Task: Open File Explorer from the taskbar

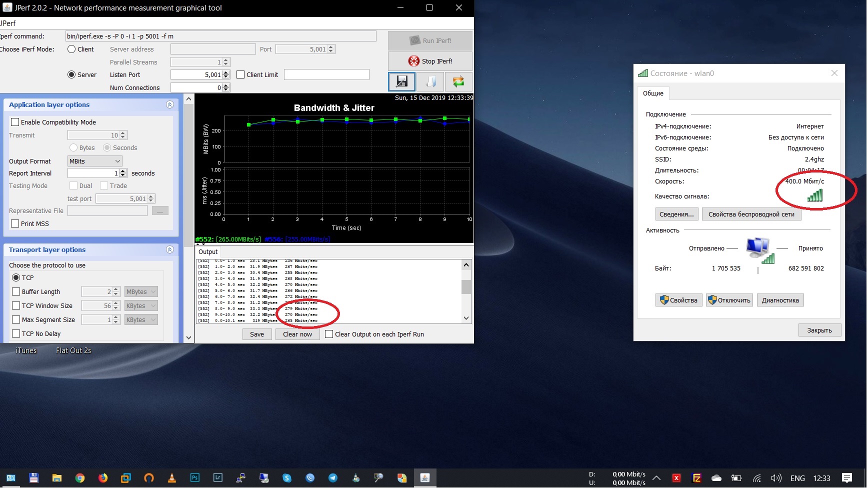Action: (x=56, y=478)
